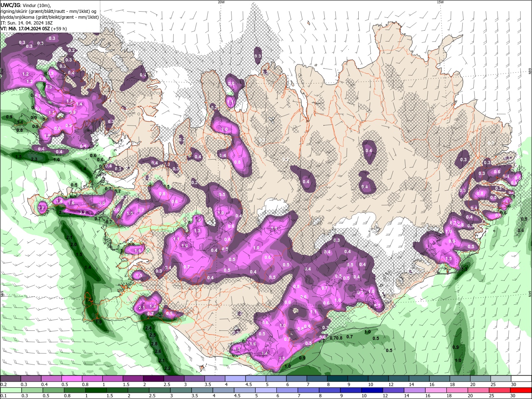Select the snow scale swatch starting at 25
This screenshot has height=399, width=532.
500,379
